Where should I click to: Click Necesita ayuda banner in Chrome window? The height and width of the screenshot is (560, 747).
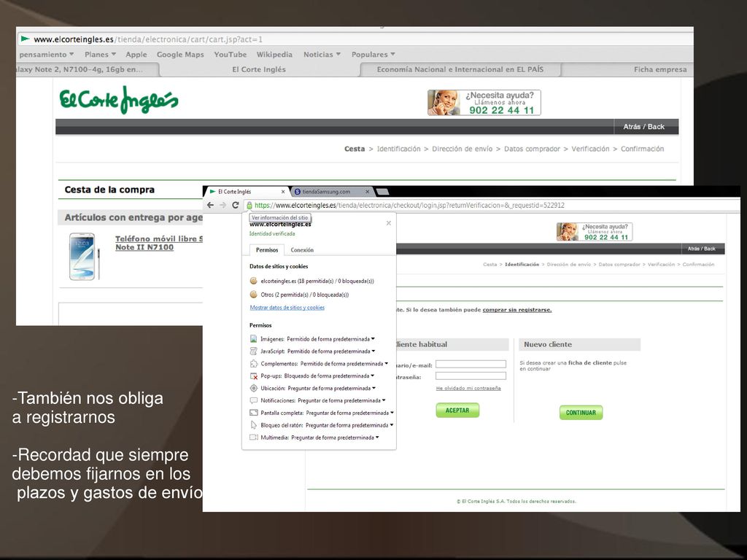[x=595, y=232]
